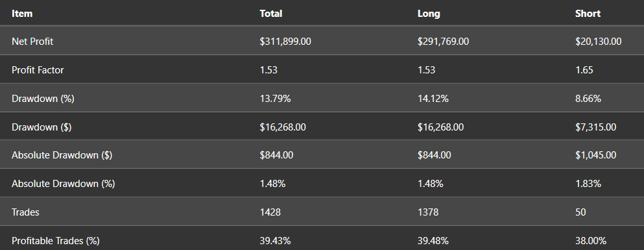Click the Long drawdown value 14.12%
This screenshot has height=250, width=644.
433,99
